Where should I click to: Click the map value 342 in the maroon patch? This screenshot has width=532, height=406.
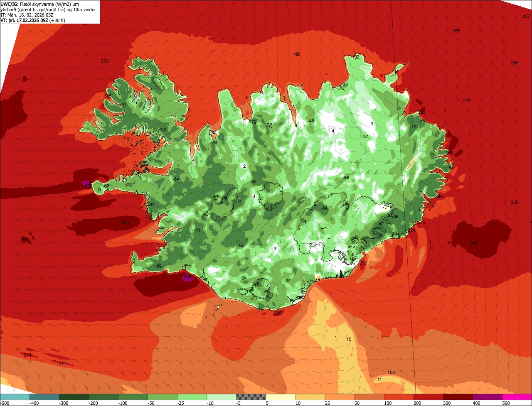click(474, 243)
